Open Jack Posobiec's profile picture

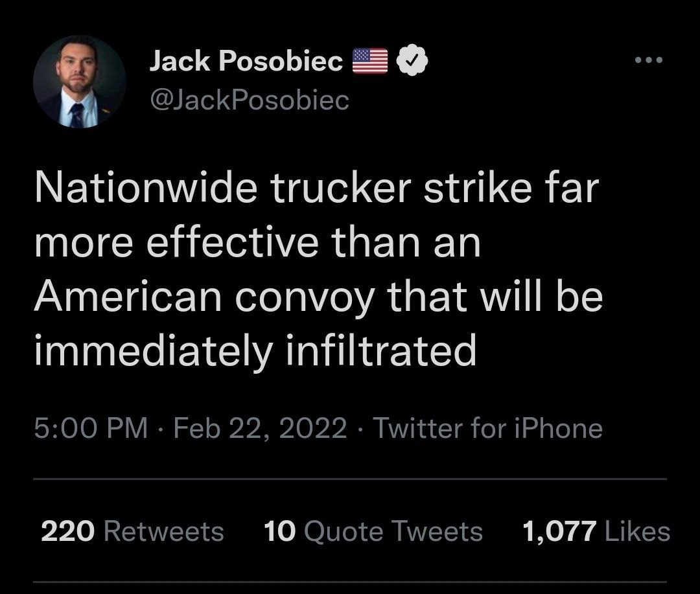80,82
